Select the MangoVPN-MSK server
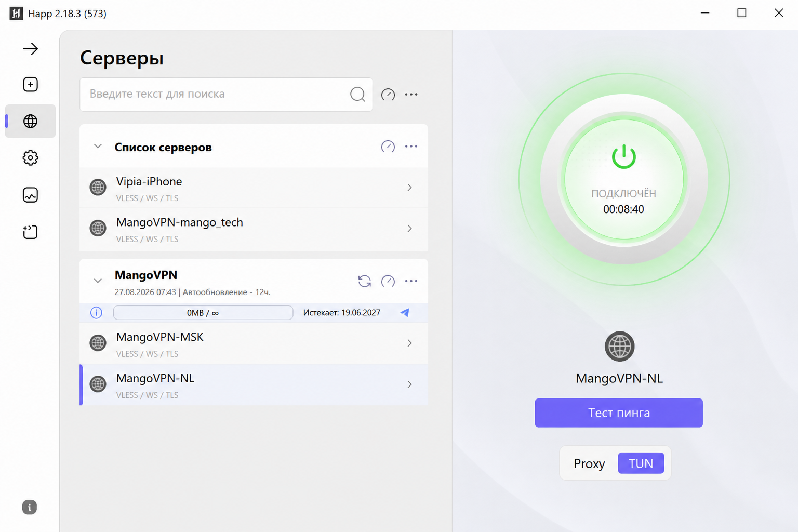This screenshot has width=798, height=532. pos(254,343)
